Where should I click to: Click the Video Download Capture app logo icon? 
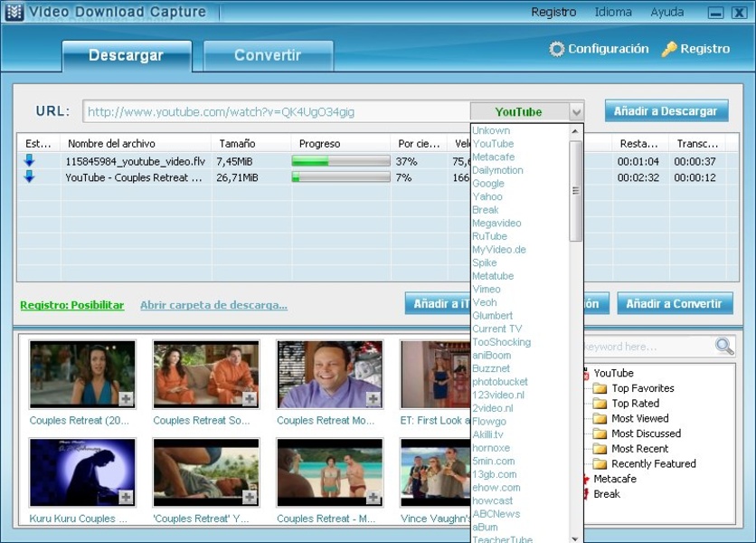click(x=14, y=12)
